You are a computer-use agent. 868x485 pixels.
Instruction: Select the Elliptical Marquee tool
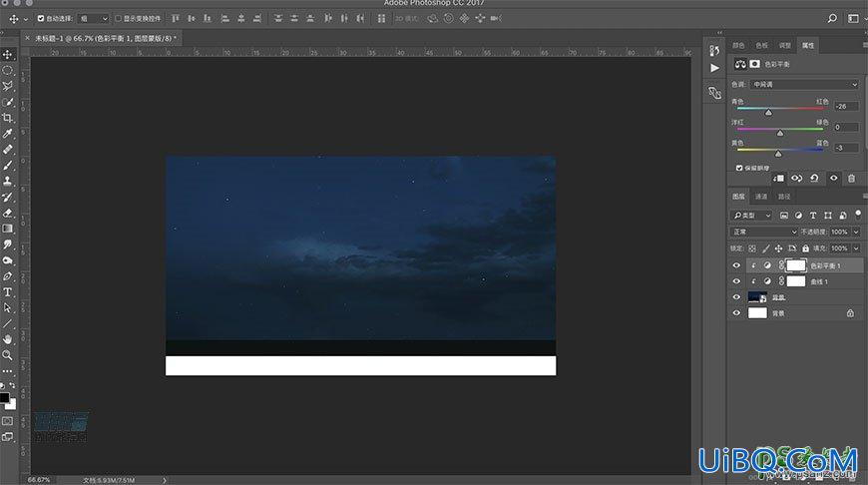point(8,70)
